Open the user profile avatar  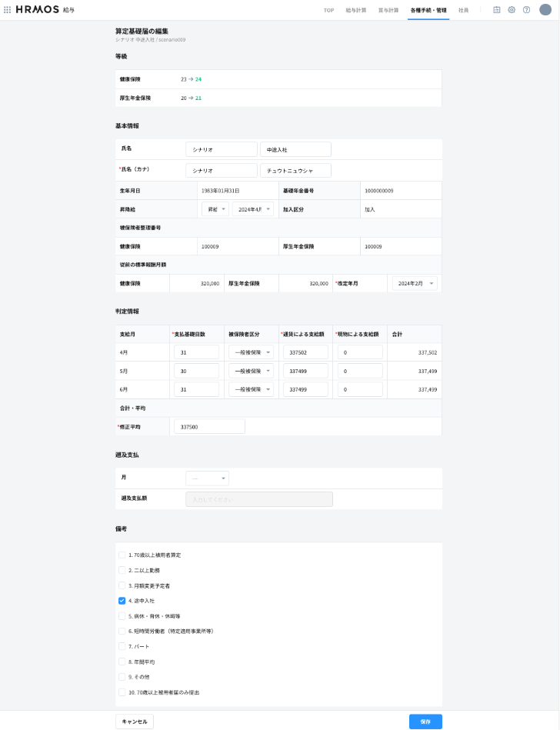click(545, 10)
